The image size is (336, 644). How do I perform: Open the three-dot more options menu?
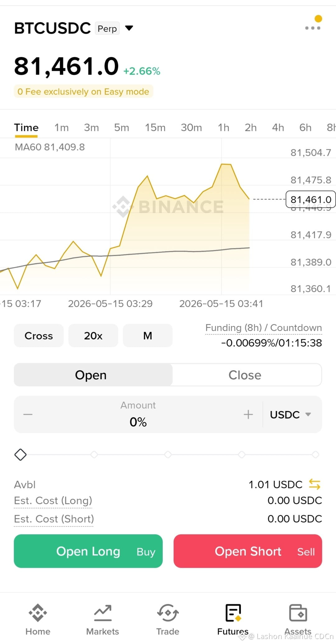(313, 28)
